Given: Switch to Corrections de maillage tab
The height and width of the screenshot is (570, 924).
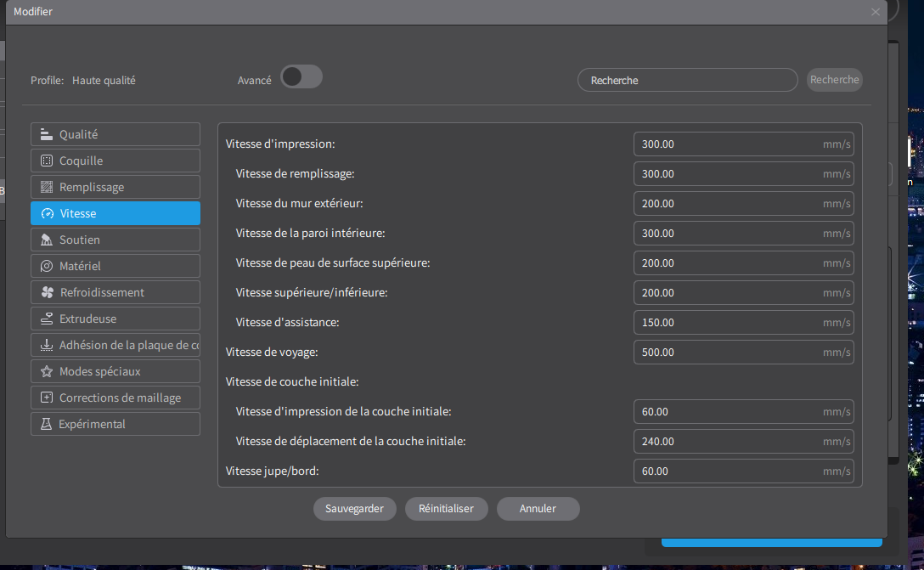Looking at the screenshot, I should tap(115, 398).
